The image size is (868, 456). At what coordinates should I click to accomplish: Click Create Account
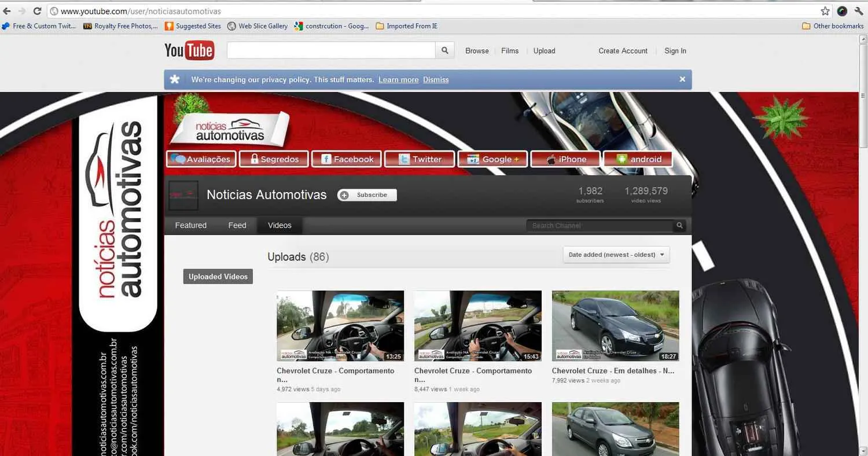pos(623,51)
